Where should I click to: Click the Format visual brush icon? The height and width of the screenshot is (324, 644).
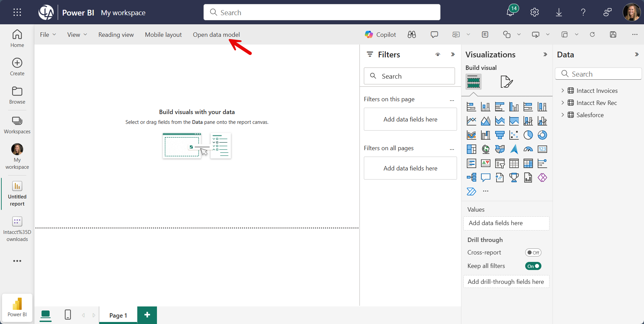pos(506,82)
